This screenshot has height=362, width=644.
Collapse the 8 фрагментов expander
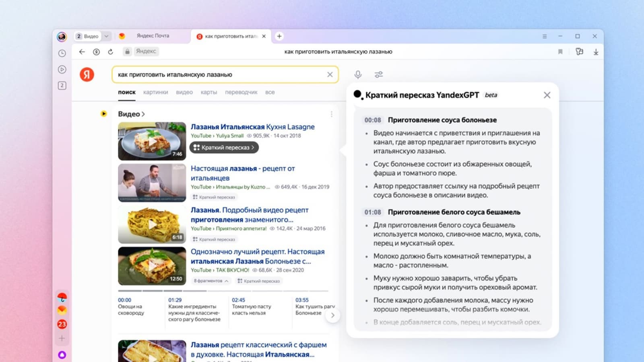211,281
